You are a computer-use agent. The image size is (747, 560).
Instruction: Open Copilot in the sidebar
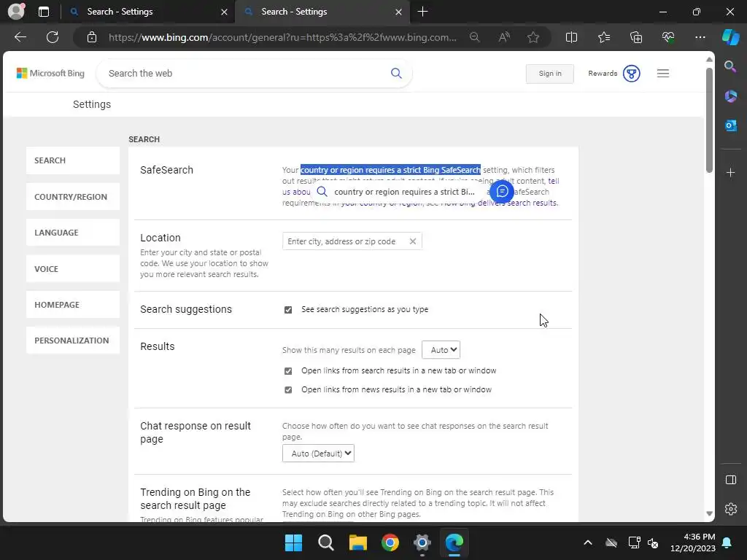731,37
